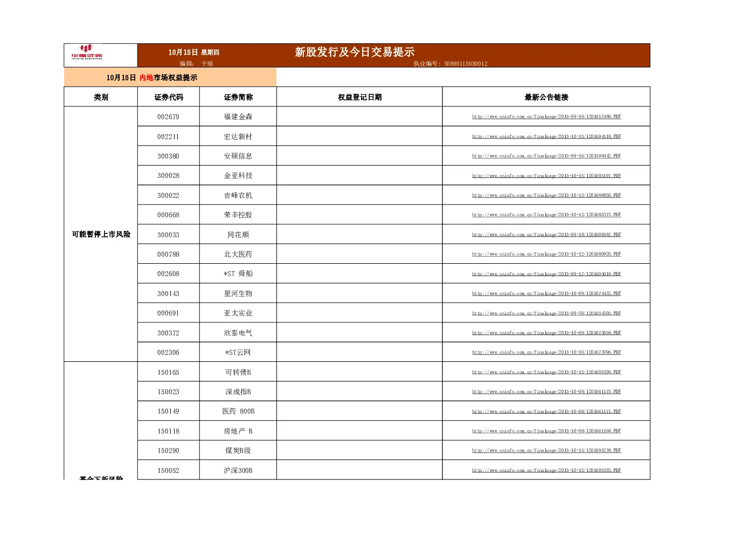Visit the announcement link for 沪深300B
Viewport: 756px width, 535px height.
coord(546,470)
